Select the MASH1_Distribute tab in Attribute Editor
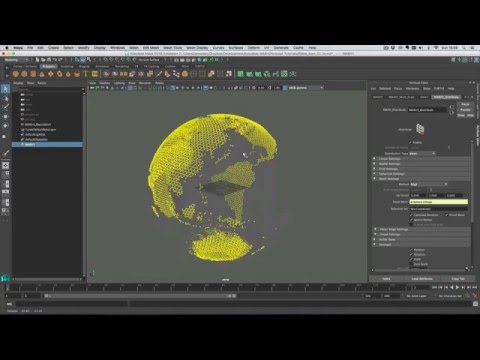This screenshot has width=480, height=360. [x=446, y=97]
